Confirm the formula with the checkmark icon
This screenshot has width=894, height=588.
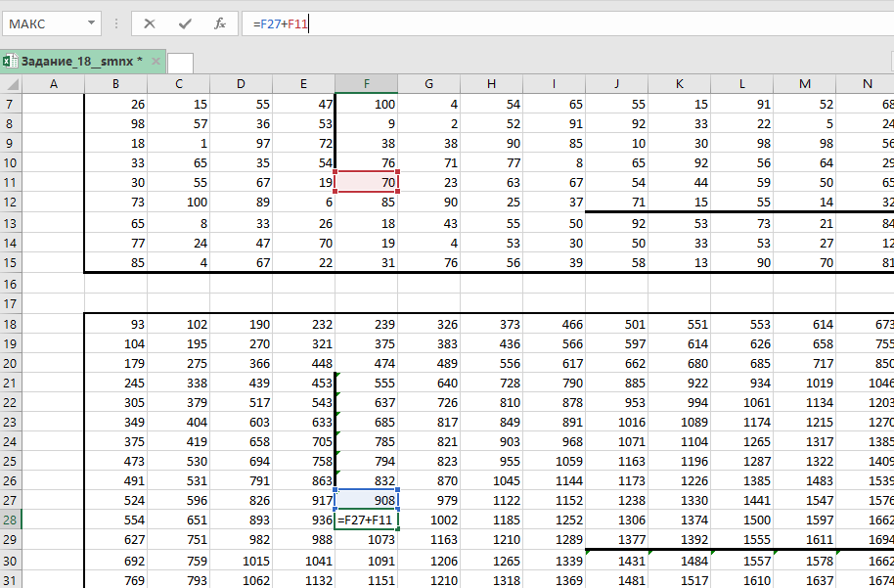coord(185,23)
